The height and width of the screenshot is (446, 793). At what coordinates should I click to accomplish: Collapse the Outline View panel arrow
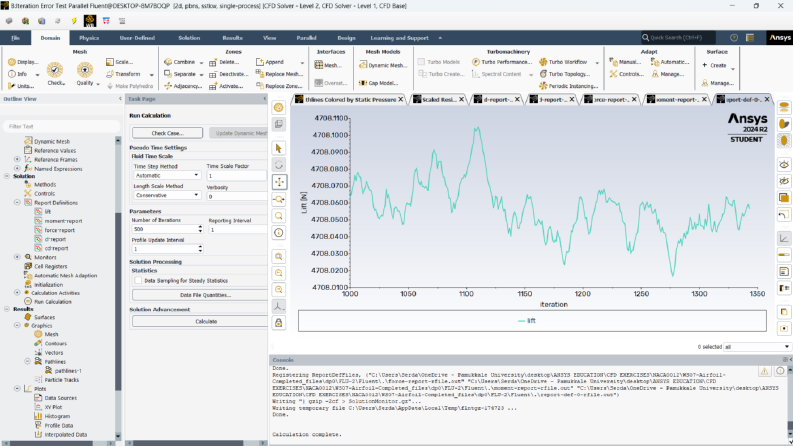click(x=120, y=99)
